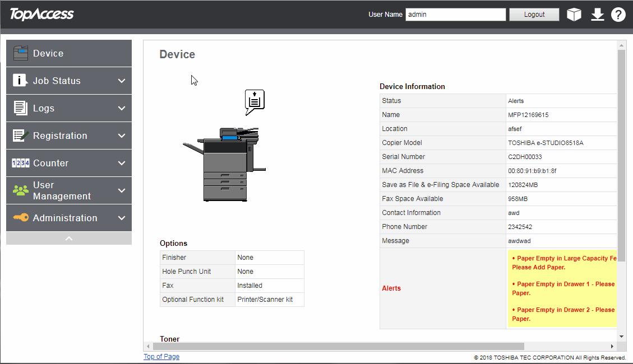Click the User Management people icon

[20, 190]
